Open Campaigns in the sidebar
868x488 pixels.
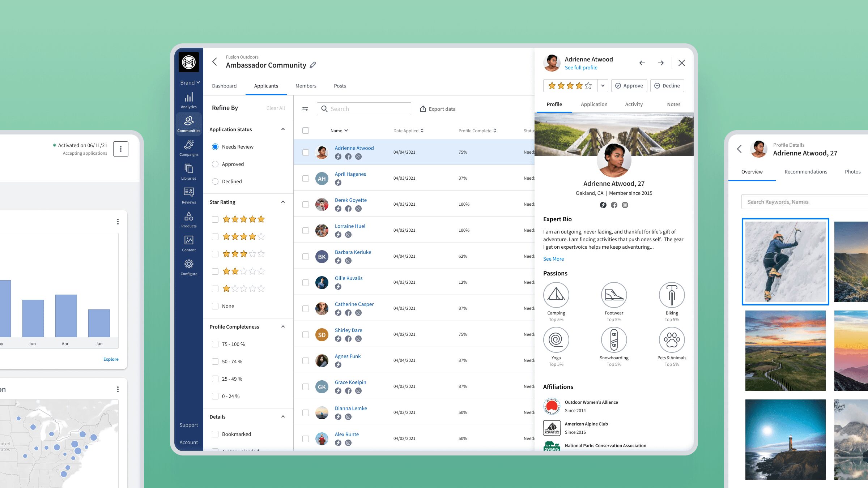(189, 148)
